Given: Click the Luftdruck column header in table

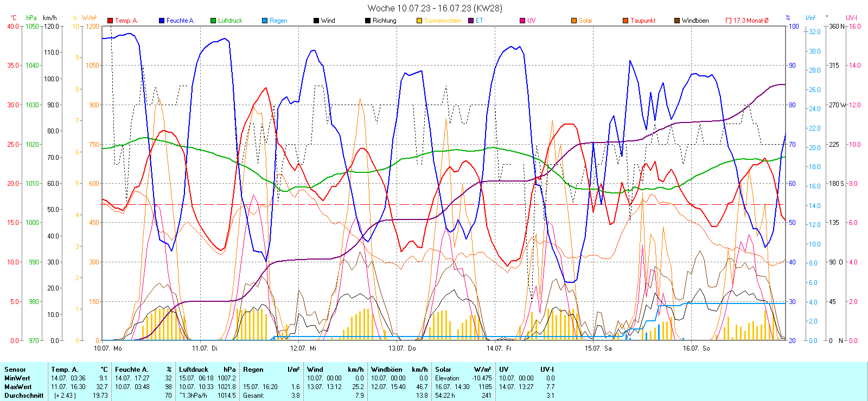Looking at the screenshot, I should pyautogui.click(x=194, y=370).
